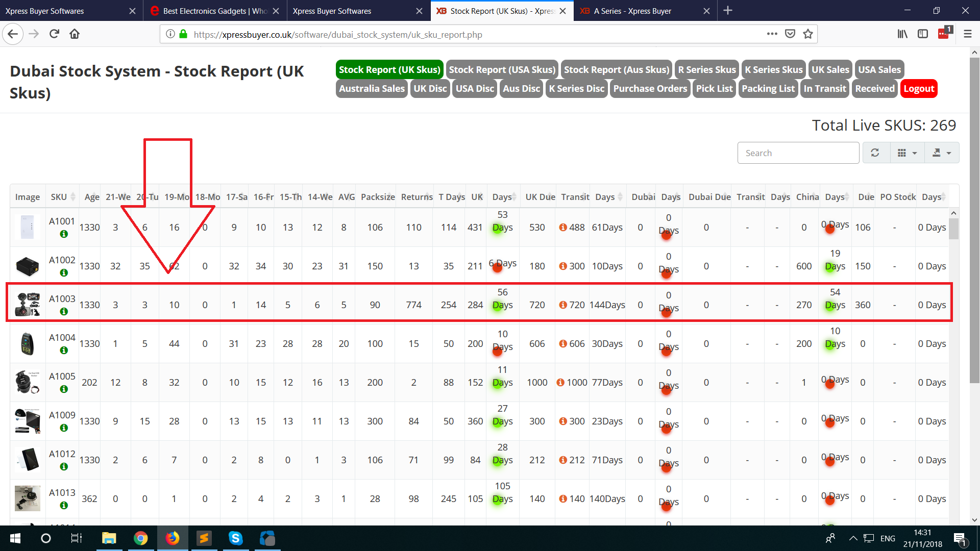Open the columns visibility dropdown
The image size is (980, 551).
click(x=907, y=153)
